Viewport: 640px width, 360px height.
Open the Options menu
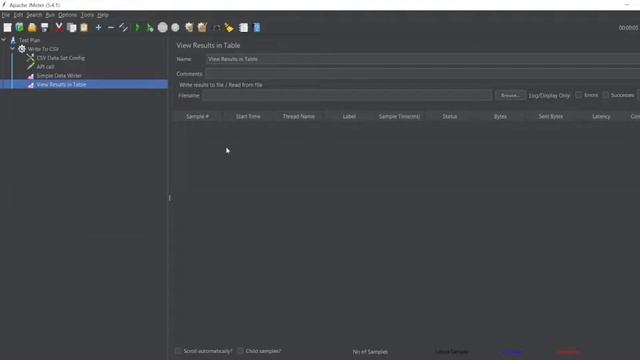67,15
